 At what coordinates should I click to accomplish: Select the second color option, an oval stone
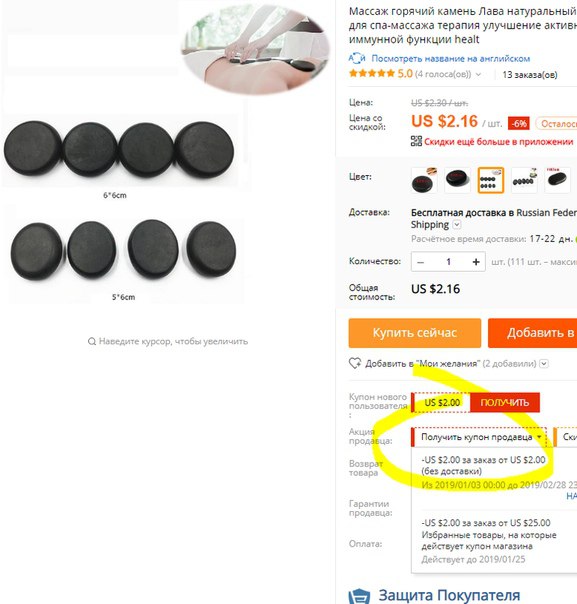(457, 180)
